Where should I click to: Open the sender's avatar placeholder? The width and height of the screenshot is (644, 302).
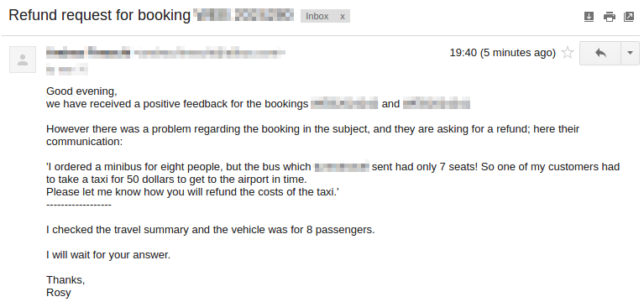[23, 60]
